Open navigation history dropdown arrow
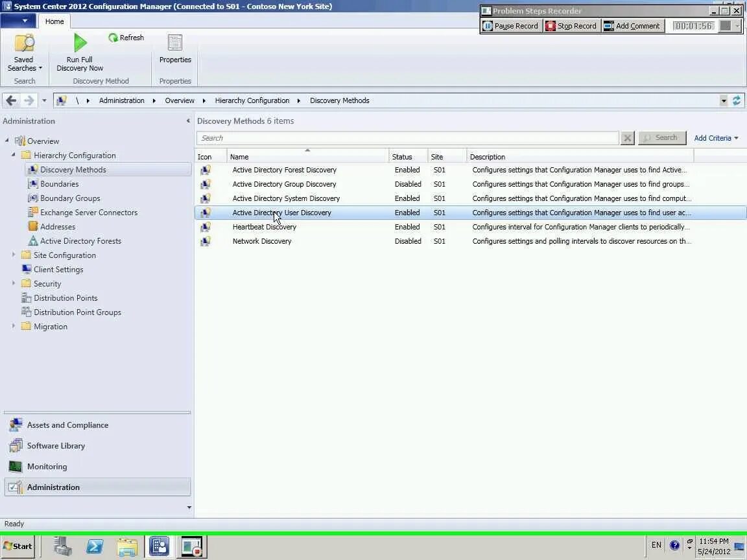The height and width of the screenshot is (560, 747). pos(44,100)
